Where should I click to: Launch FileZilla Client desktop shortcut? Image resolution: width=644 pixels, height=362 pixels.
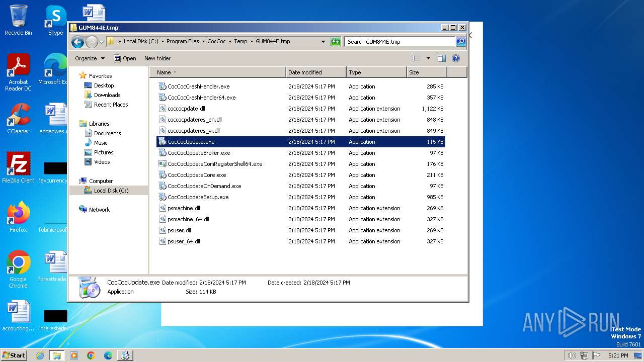pyautogui.click(x=18, y=168)
